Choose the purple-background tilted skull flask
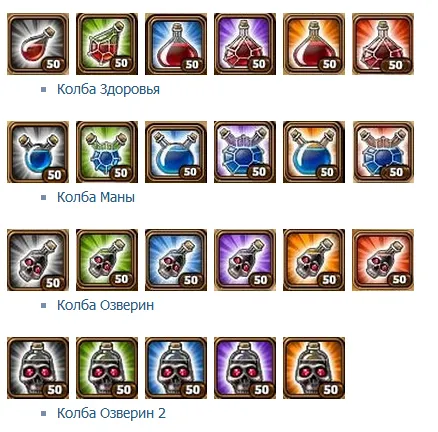438x432 pixels. [x=245, y=260]
